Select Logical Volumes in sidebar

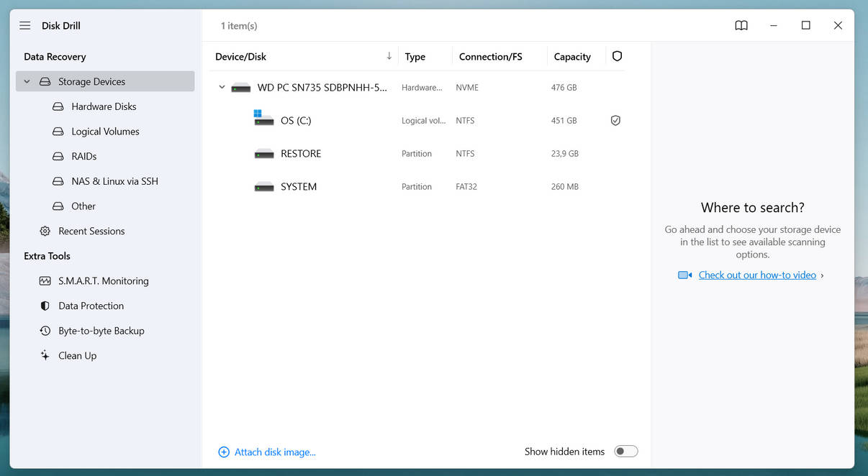pyautogui.click(x=105, y=132)
